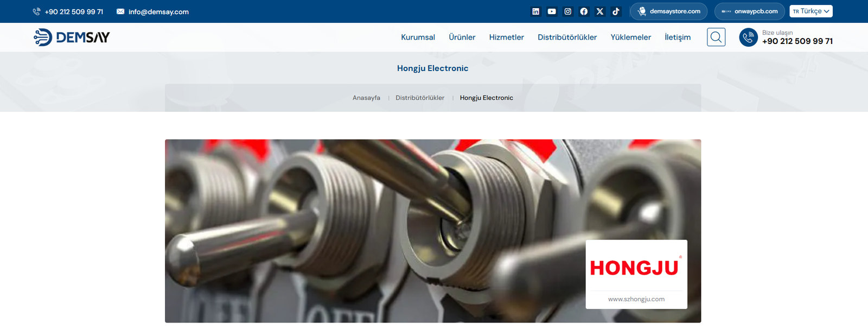Open the İletişim menu

(x=678, y=37)
